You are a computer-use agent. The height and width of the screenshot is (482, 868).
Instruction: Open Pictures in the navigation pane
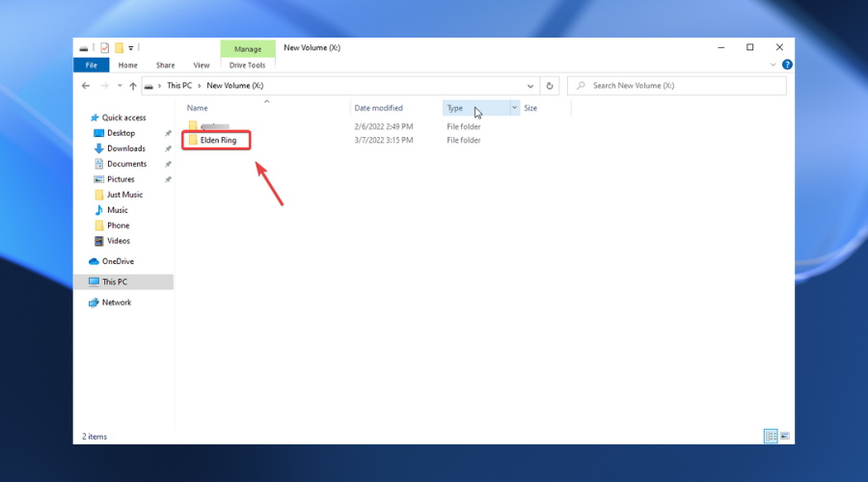tap(114, 179)
